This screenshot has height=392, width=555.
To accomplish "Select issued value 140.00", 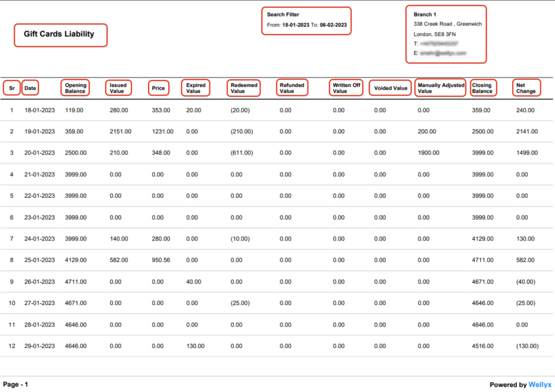I will 119,239.
